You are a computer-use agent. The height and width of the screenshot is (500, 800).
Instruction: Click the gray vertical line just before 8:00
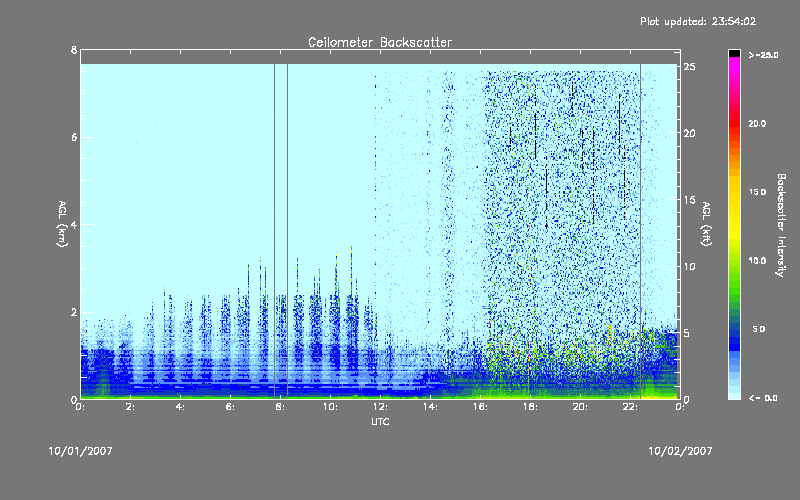coord(274,231)
